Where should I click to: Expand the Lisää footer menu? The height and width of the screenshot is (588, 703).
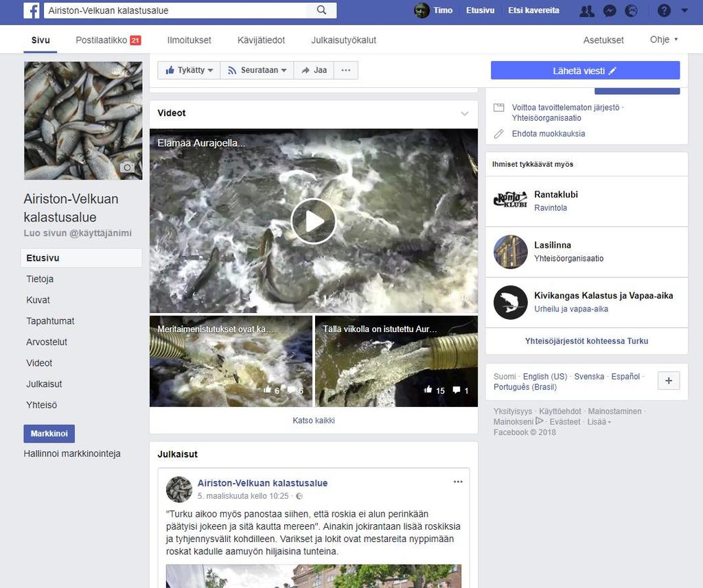coord(599,422)
